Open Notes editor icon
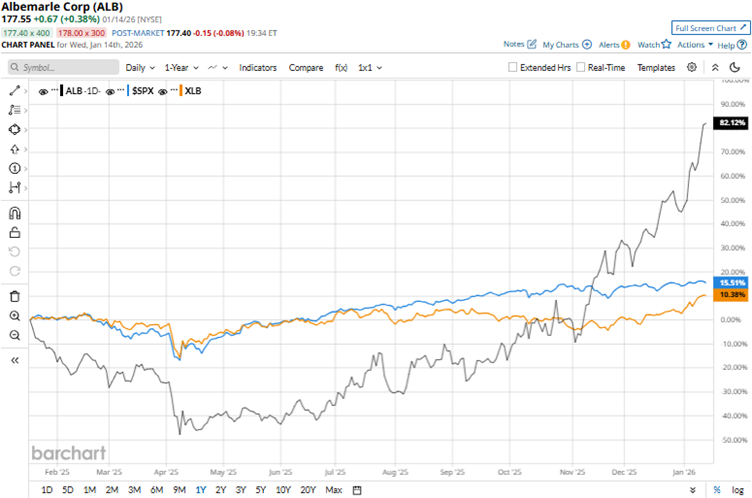Image resolution: width=752 pixels, height=498 pixels. 531,44
